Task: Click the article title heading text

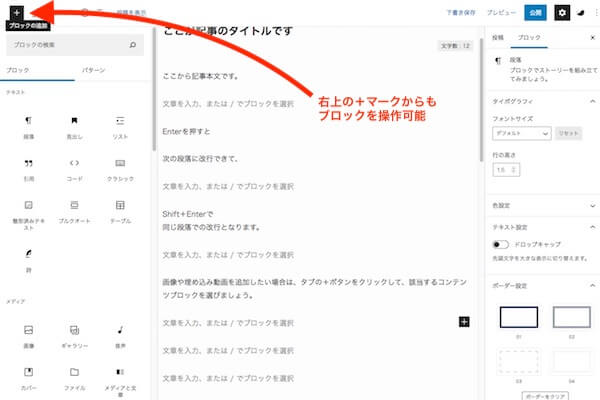Action: click(x=228, y=31)
